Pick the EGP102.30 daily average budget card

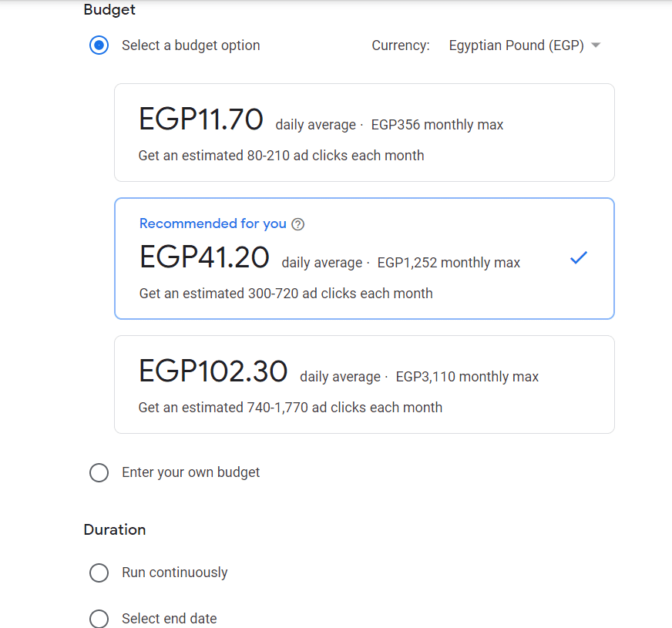tap(364, 385)
